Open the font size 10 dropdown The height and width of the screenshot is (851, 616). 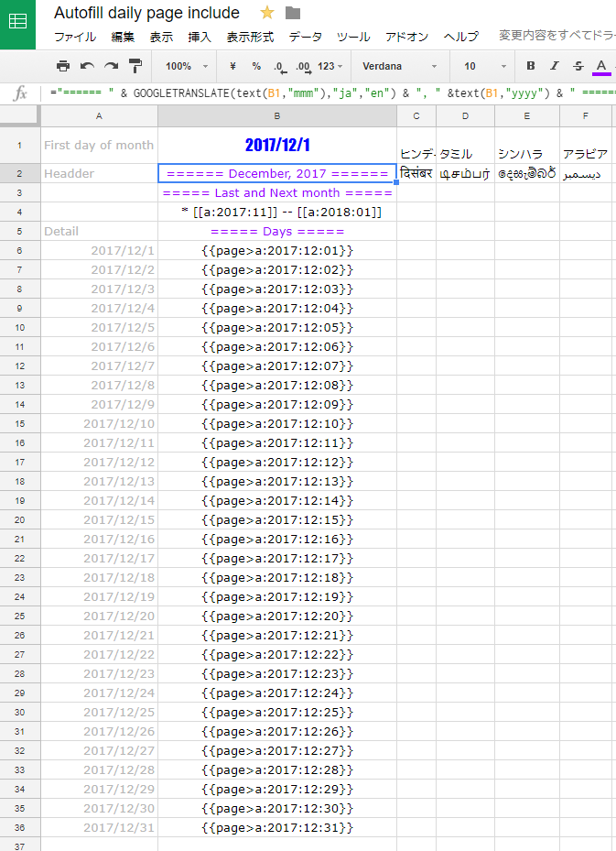pyautogui.click(x=485, y=66)
